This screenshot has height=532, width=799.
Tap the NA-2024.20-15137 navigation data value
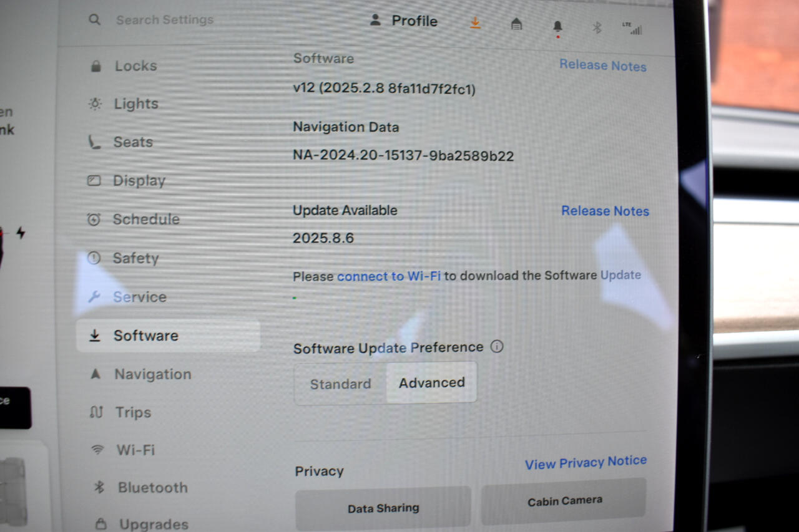coord(403,156)
